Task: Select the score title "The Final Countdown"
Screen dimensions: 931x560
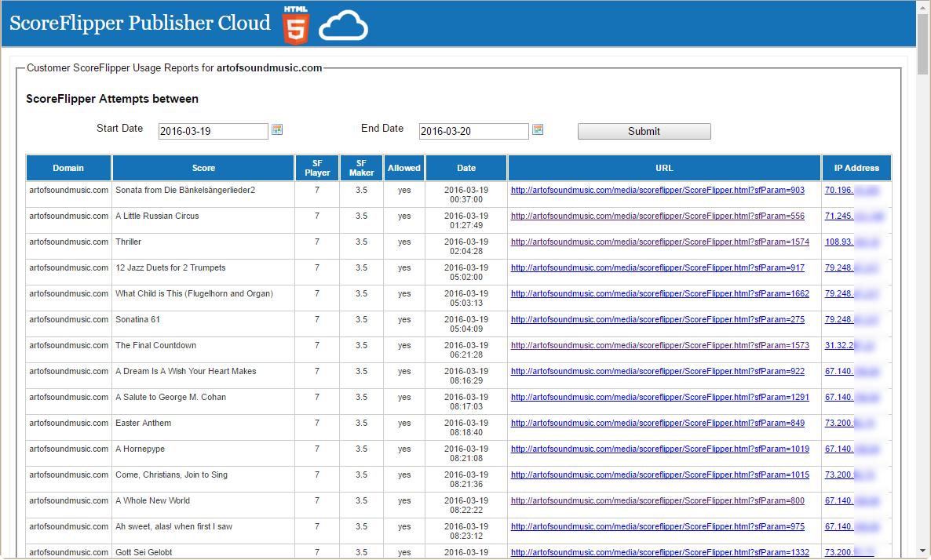Action: (x=155, y=346)
